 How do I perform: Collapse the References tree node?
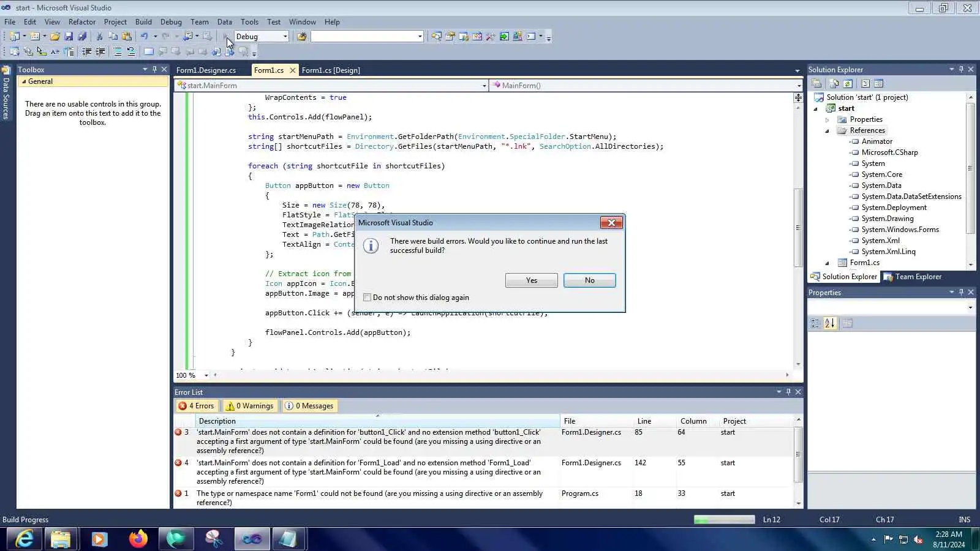827,130
